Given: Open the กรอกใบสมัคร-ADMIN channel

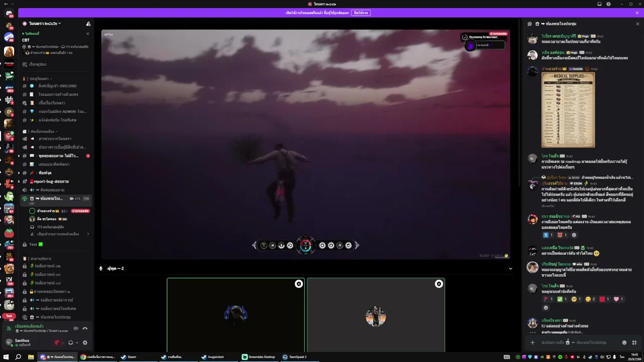Looking at the screenshot, I should pos(56,112).
